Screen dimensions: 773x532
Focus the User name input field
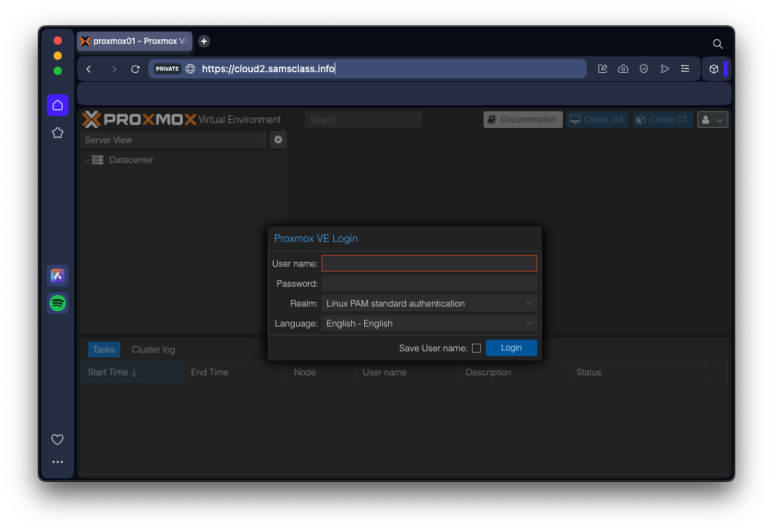pos(429,263)
